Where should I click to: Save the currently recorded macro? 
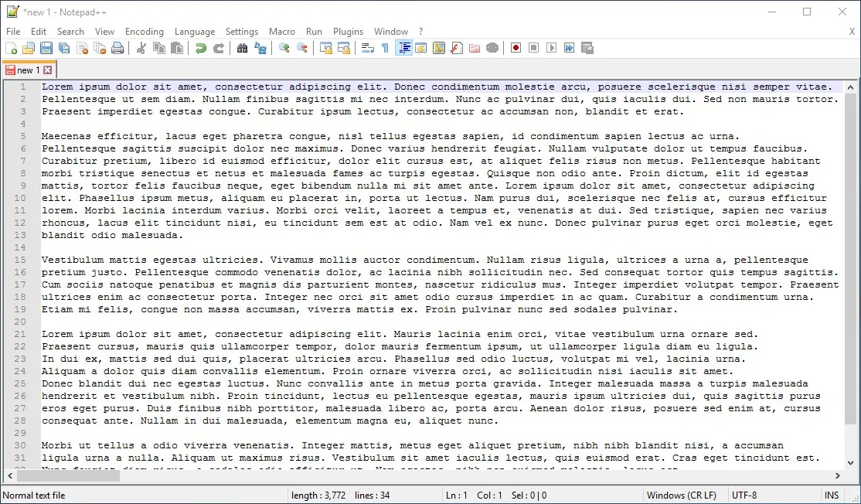point(587,49)
